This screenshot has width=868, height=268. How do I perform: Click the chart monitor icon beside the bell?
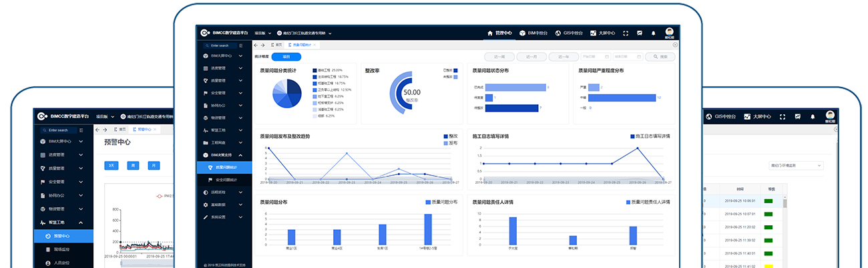click(640, 33)
